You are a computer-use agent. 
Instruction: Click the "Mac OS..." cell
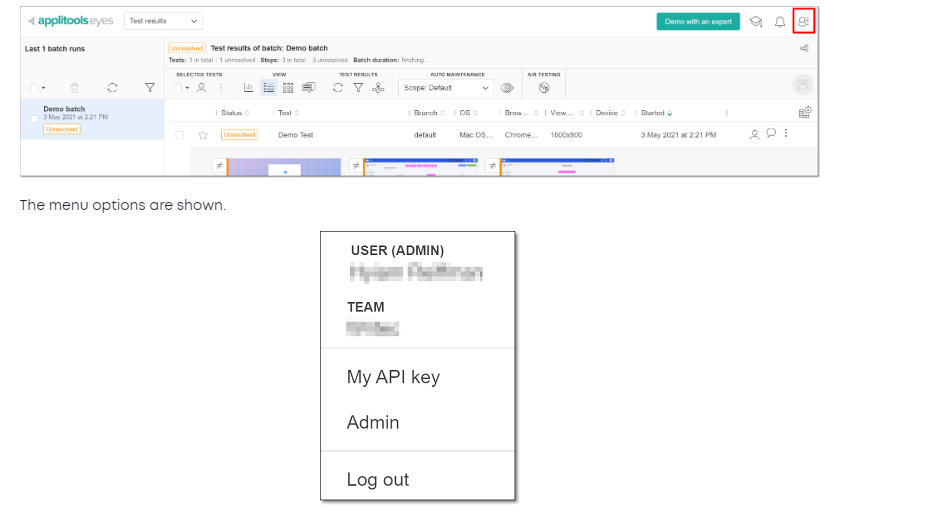[x=476, y=135]
